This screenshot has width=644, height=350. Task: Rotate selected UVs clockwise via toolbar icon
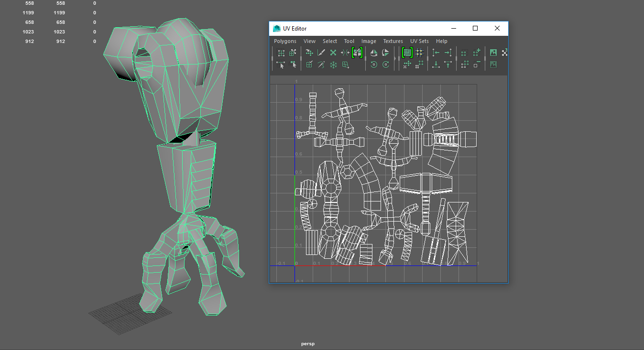click(x=385, y=64)
